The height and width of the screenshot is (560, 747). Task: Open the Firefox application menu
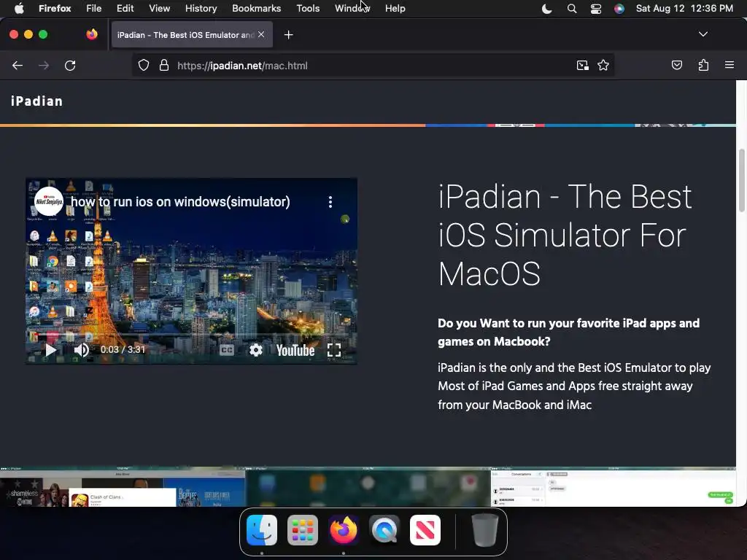pyautogui.click(x=55, y=8)
